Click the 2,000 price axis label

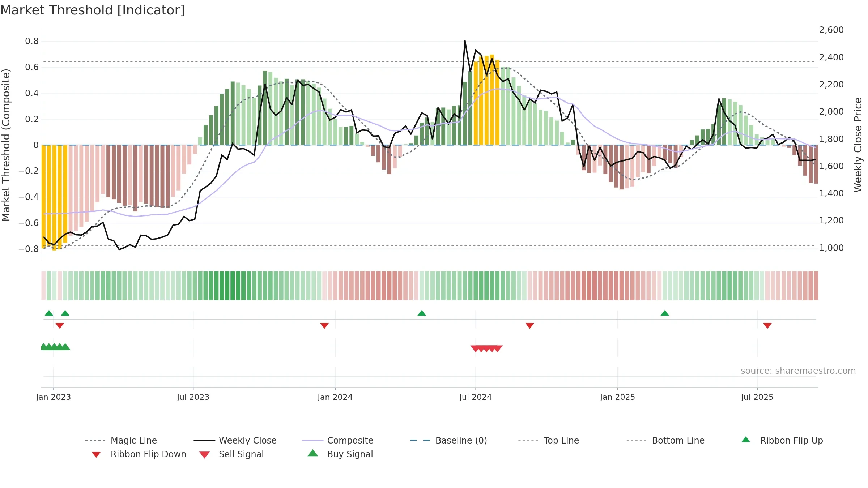831,112
